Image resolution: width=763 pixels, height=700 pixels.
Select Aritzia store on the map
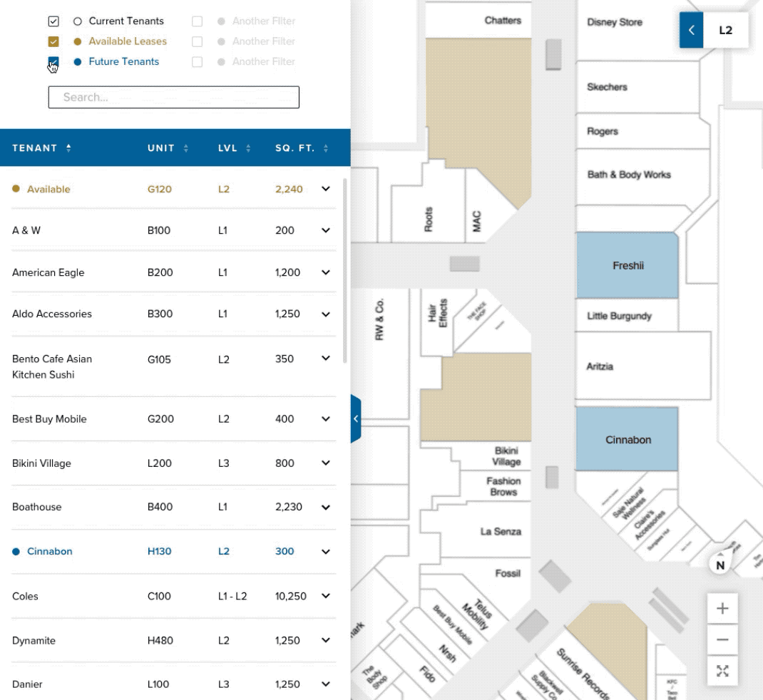pos(642,366)
